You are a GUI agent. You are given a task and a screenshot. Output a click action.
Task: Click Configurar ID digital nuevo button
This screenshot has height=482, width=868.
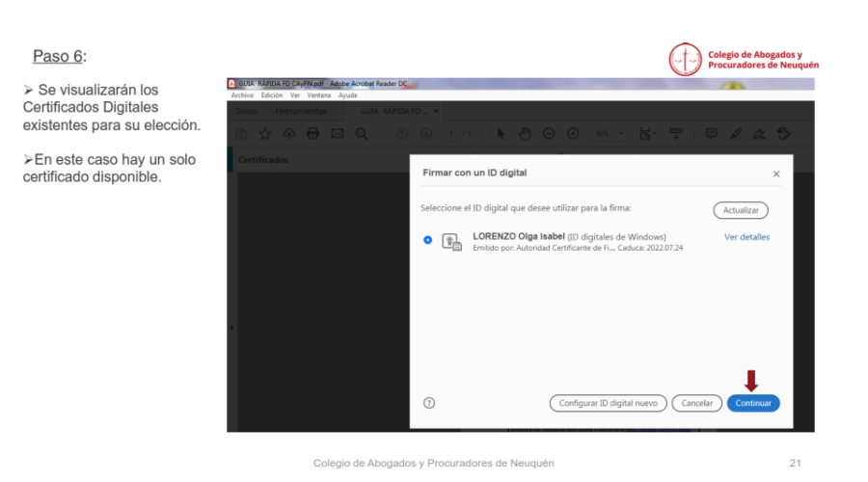tap(608, 403)
